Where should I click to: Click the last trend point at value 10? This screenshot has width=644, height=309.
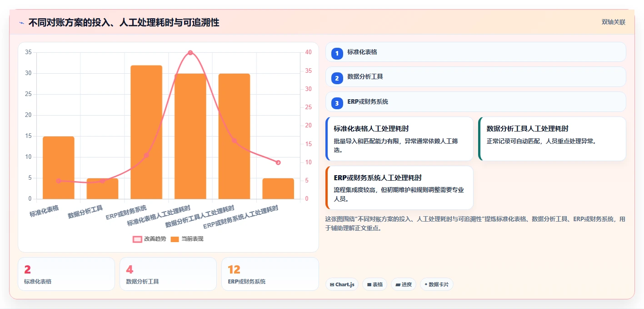278,162
